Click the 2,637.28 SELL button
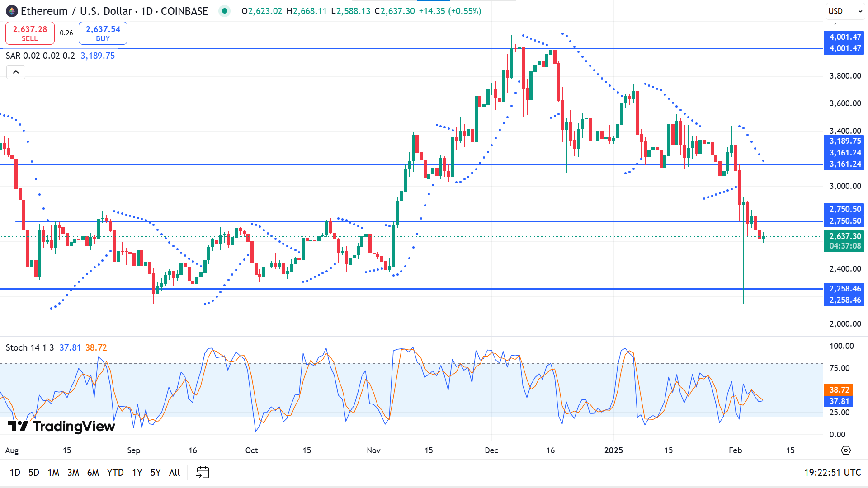Screen dimensions: 868x488 point(30,33)
